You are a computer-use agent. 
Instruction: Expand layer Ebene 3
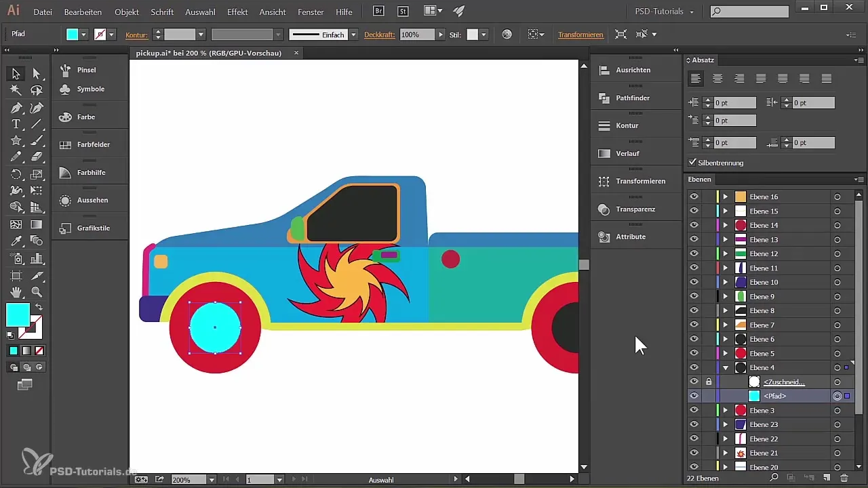726,410
